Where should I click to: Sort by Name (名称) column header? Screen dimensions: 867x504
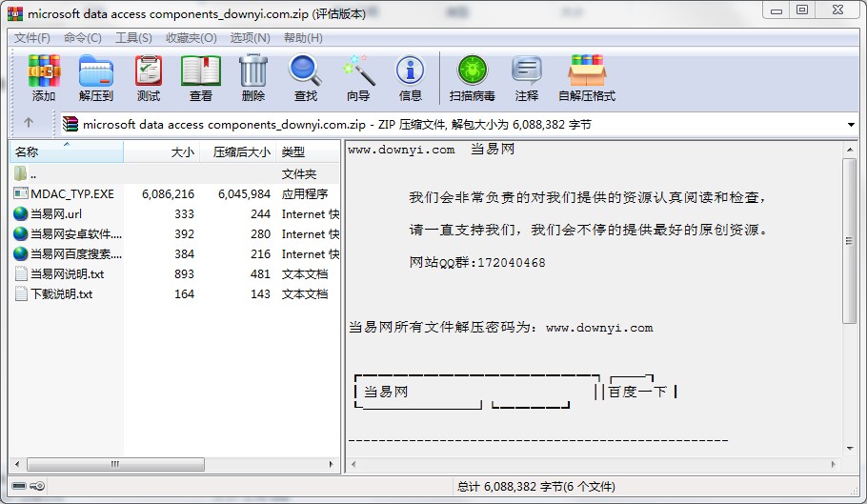67,151
